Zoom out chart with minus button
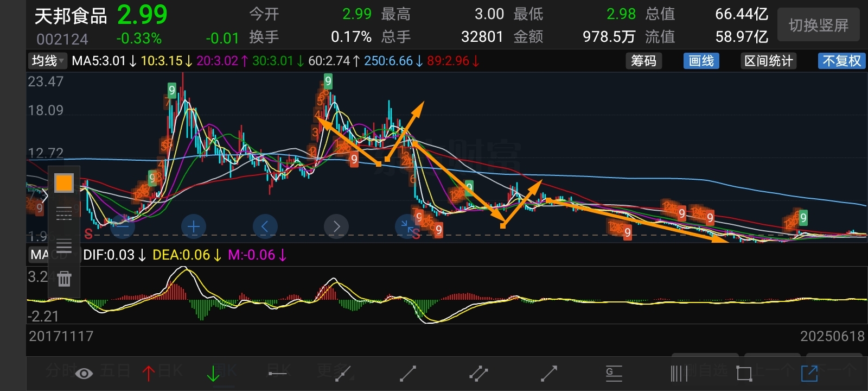 (123, 226)
